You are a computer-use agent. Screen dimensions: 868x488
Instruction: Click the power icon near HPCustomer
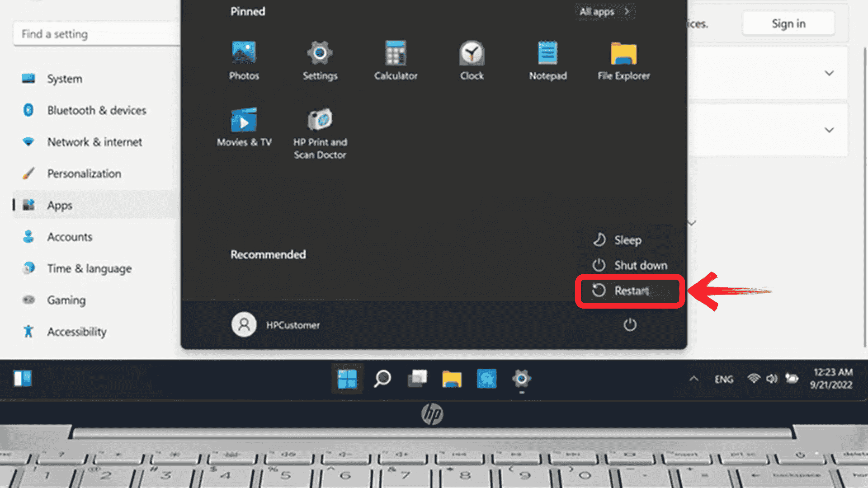point(630,325)
